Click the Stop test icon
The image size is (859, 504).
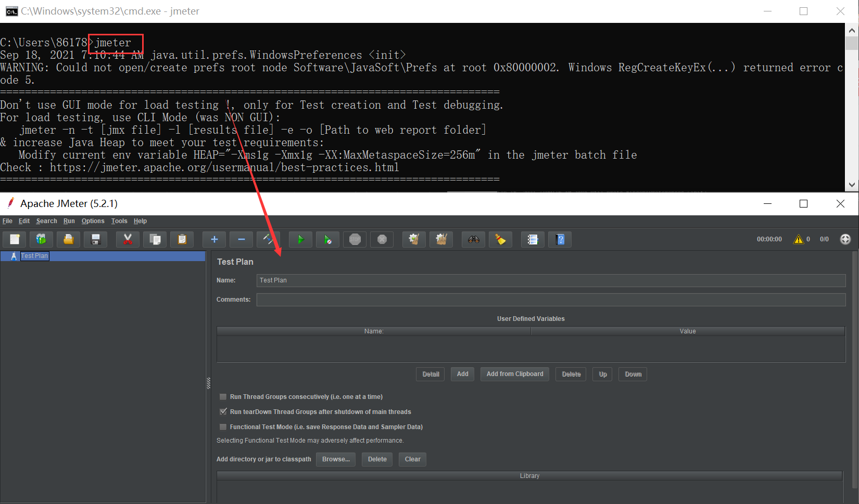(355, 239)
